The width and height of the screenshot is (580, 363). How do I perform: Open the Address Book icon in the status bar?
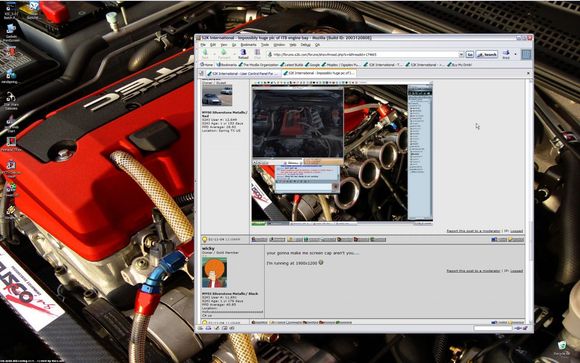pyautogui.click(x=224, y=328)
